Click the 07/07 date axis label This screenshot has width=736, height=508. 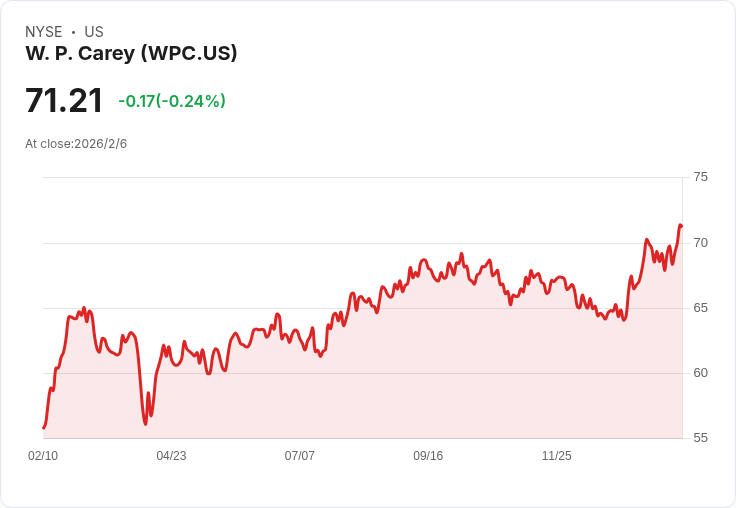coord(299,456)
